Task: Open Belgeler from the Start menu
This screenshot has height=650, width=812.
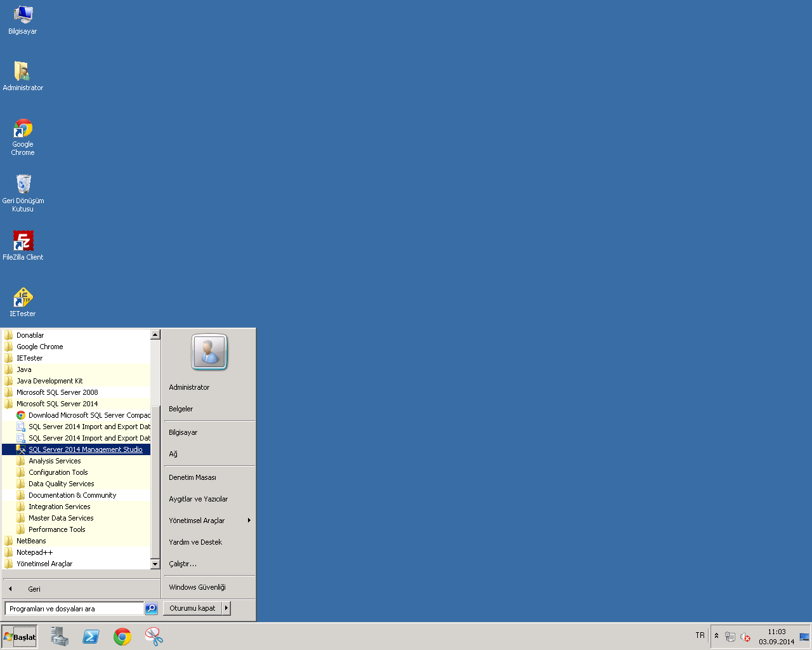Action: click(209, 409)
